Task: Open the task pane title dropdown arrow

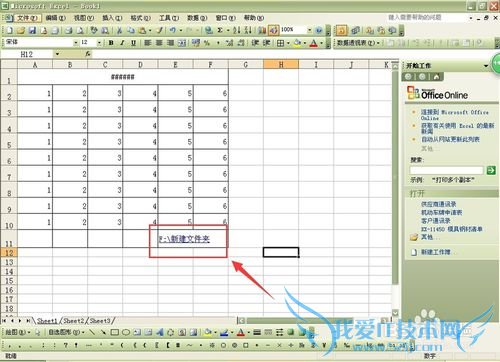Action: 486,66
